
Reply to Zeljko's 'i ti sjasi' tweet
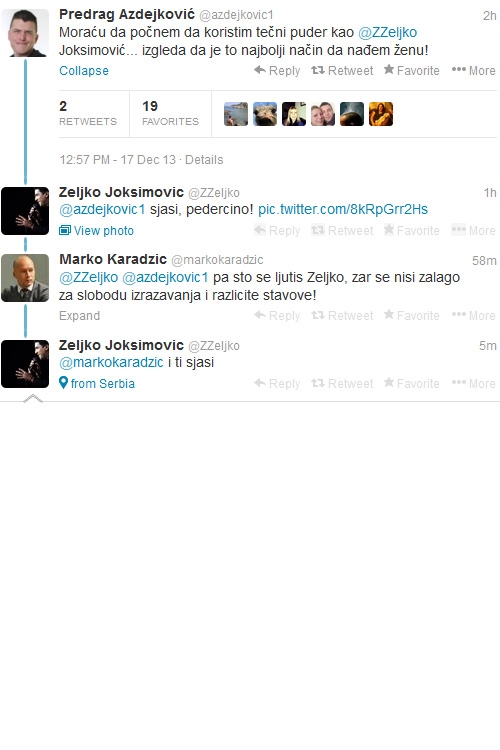(x=277, y=384)
